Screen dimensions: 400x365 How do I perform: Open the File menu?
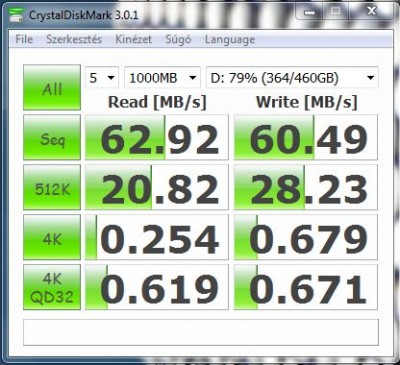24,39
